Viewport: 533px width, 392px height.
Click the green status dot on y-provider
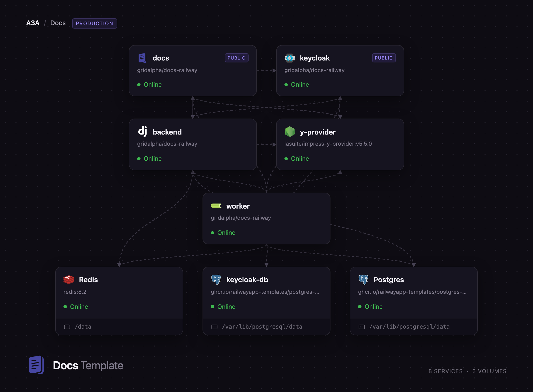coord(286,159)
